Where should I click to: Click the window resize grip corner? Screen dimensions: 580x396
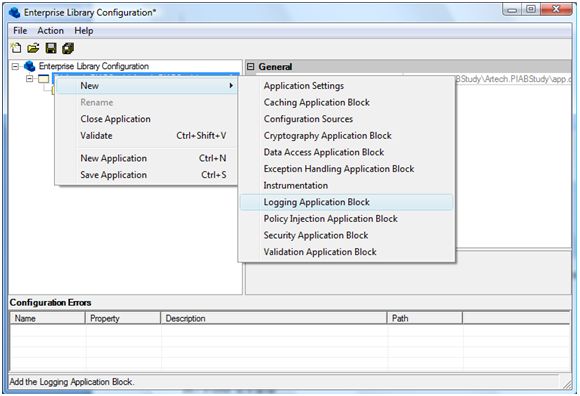tap(566, 384)
